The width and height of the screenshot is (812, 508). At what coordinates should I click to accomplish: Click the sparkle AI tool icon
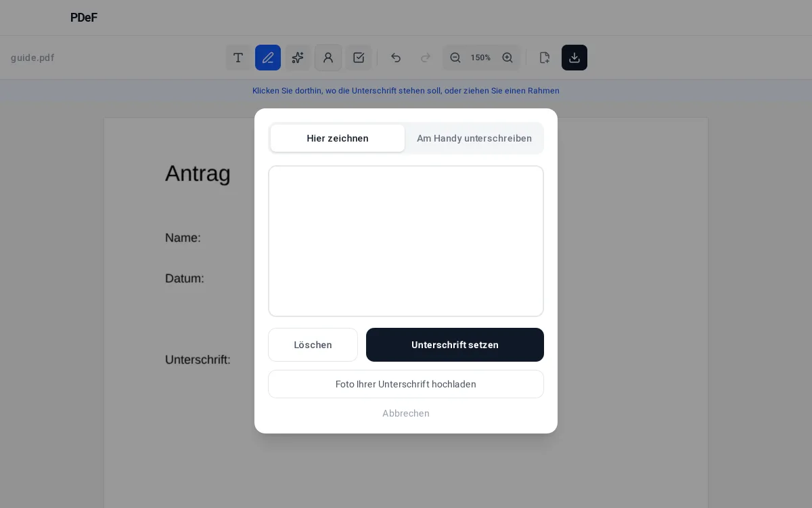pos(298,58)
